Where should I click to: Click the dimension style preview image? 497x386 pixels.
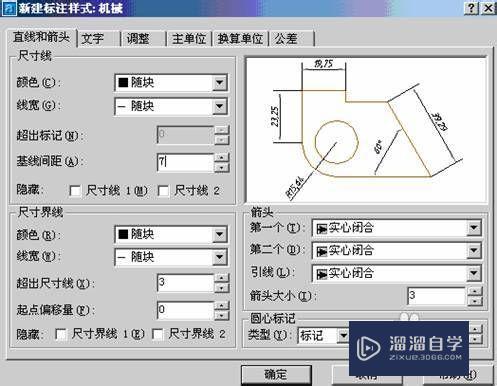click(366, 130)
